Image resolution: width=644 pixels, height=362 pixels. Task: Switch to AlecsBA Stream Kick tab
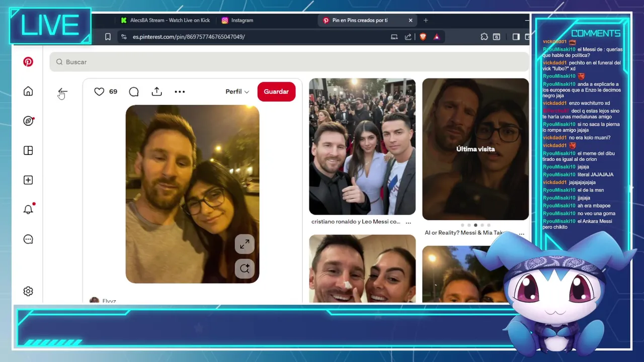(x=166, y=20)
